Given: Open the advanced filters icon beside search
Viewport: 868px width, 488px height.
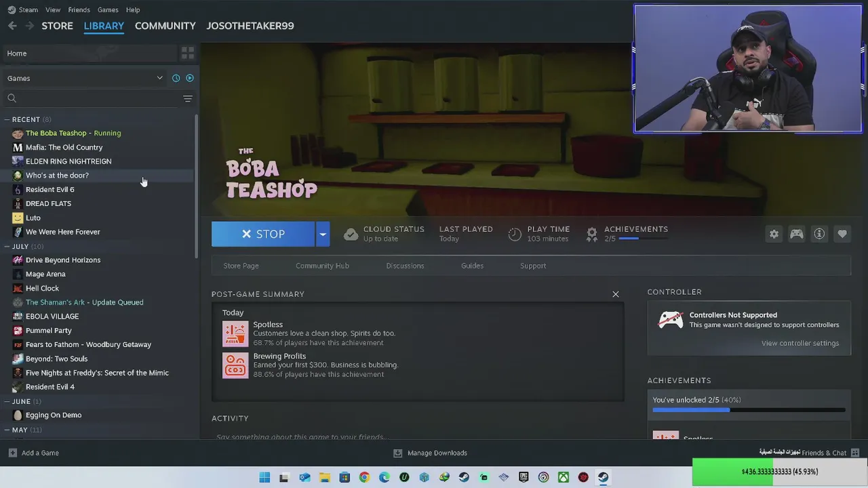Looking at the screenshot, I should click(188, 98).
